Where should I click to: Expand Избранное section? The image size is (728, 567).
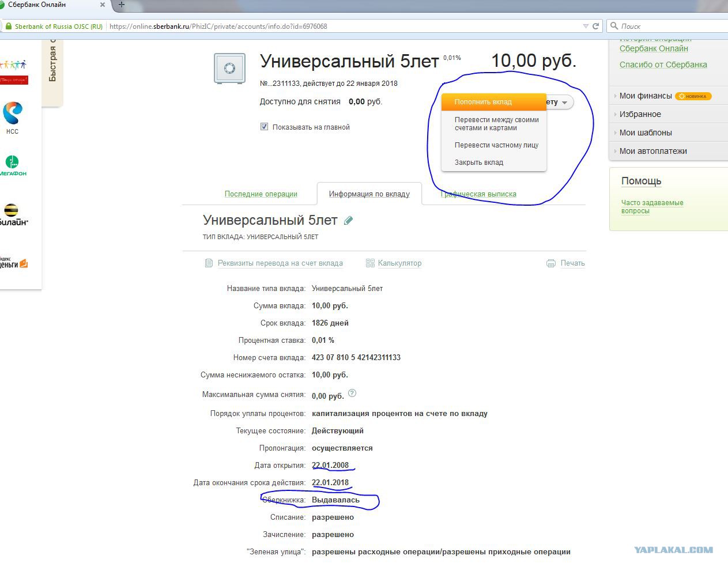point(640,114)
